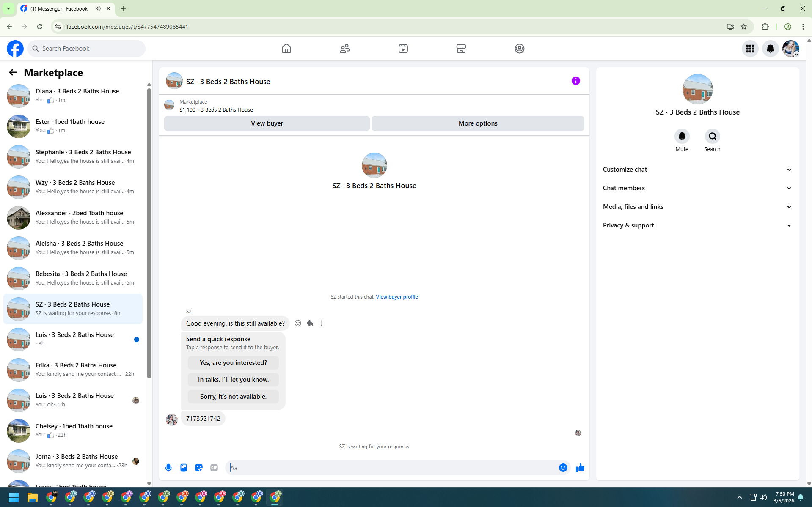Viewport: 812px width, 507px height.
Task: Open the Chrome extensions icon
Action: 765,27
